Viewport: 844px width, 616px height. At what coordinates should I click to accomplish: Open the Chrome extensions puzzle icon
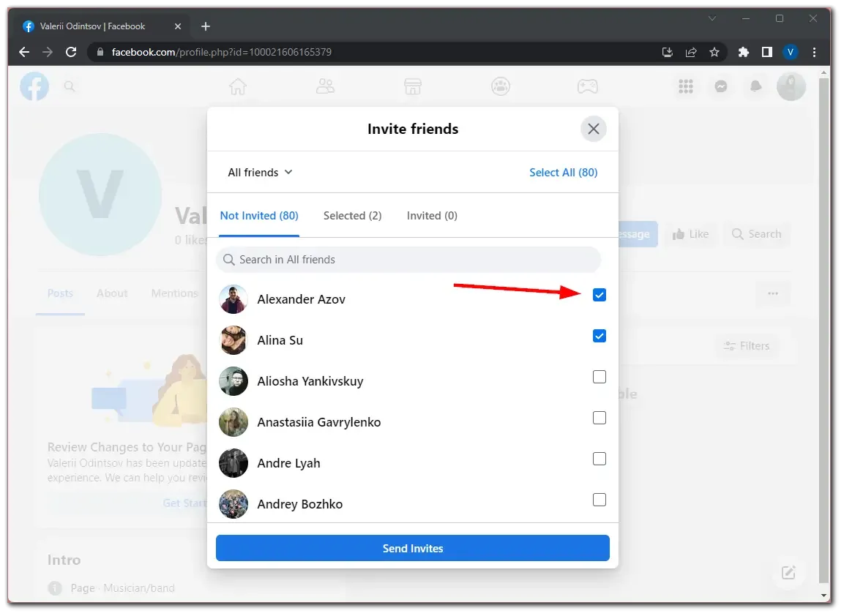tap(743, 52)
